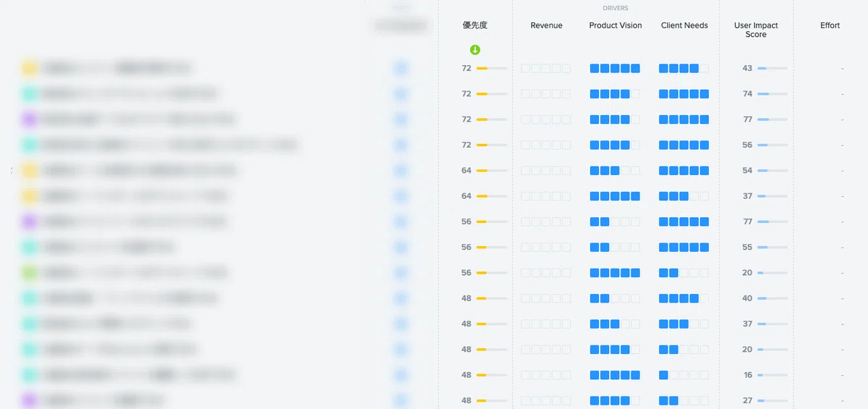Click the teal item icon in the row scoring 55
The height and width of the screenshot is (409, 868).
pos(30,248)
